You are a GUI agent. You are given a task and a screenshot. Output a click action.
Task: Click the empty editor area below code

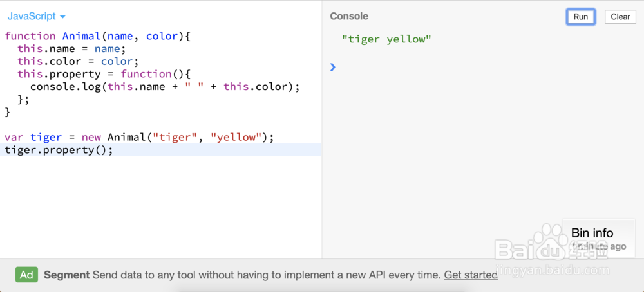(161, 206)
